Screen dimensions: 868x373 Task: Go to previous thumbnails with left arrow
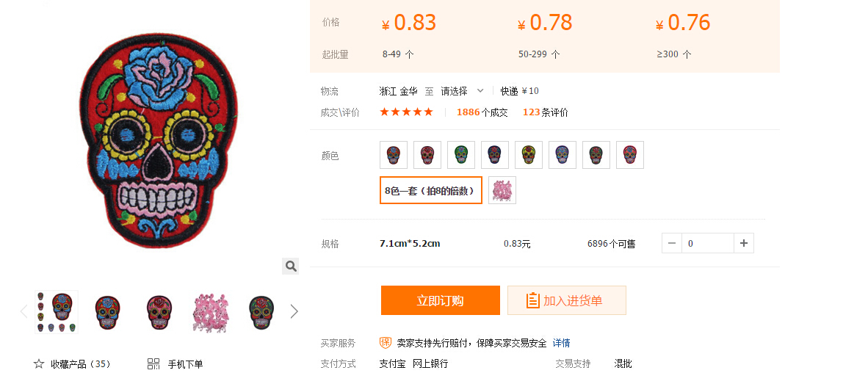[23, 311]
